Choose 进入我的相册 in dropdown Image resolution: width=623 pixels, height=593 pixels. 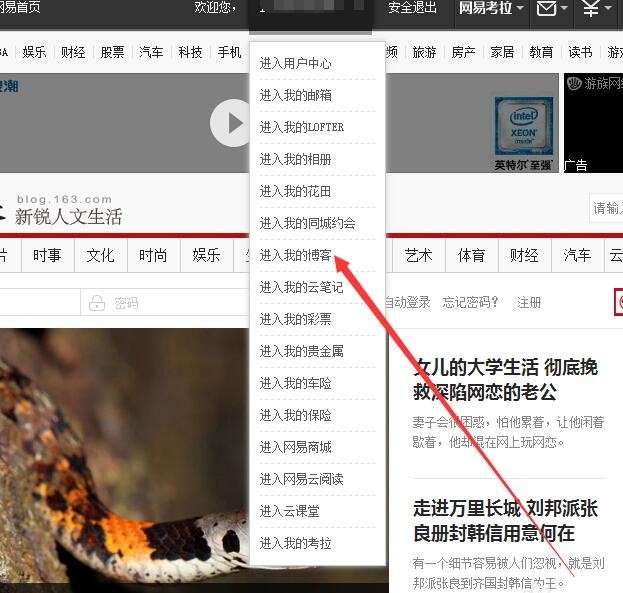pos(295,159)
